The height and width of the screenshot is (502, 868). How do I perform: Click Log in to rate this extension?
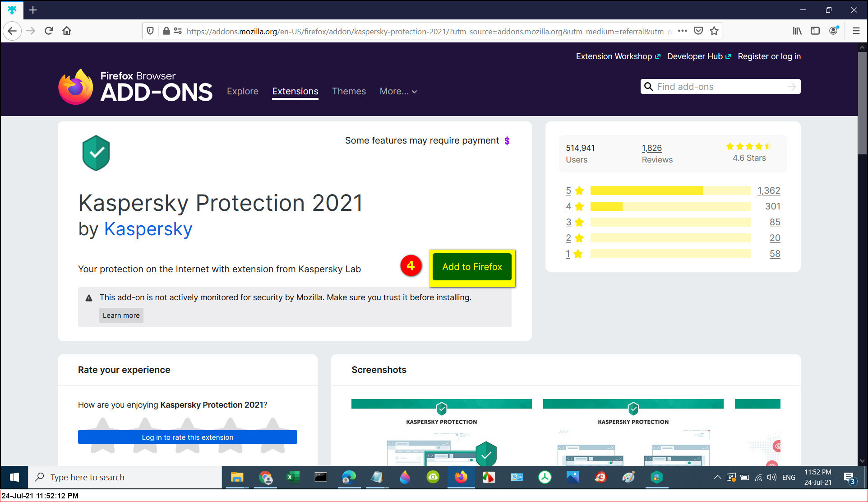(188, 437)
